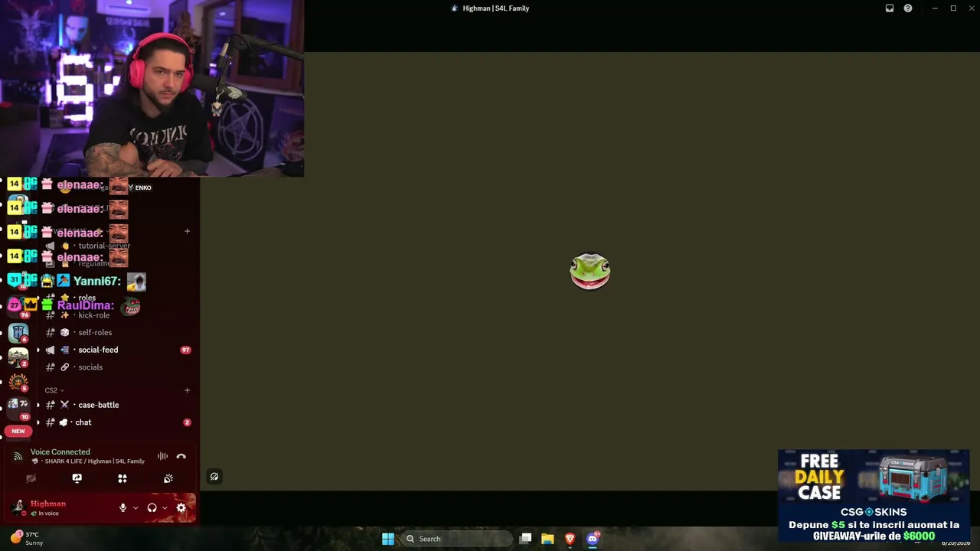
Task: Open Discord from the taskbar
Action: click(x=592, y=539)
